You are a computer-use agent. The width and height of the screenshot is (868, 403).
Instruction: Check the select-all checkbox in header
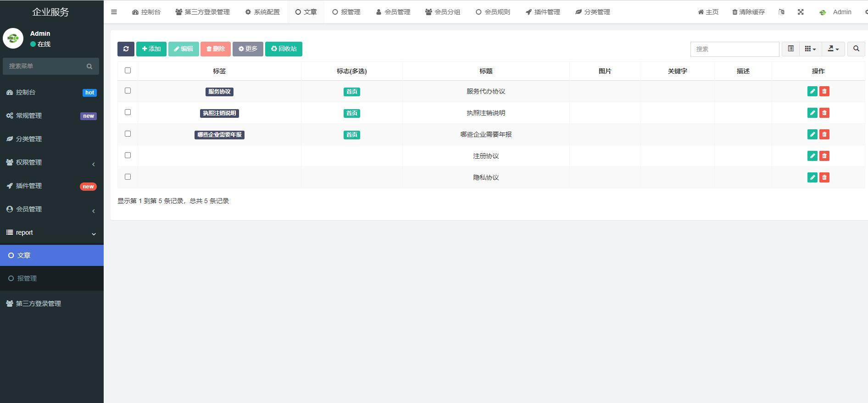click(128, 71)
